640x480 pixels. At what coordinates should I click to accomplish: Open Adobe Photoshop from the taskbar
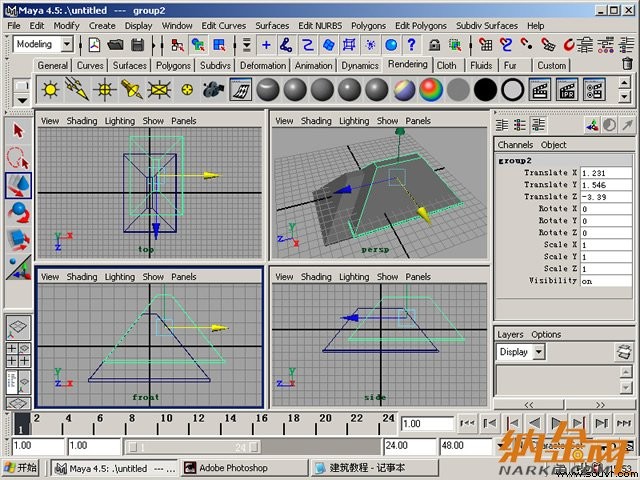point(245,468)
